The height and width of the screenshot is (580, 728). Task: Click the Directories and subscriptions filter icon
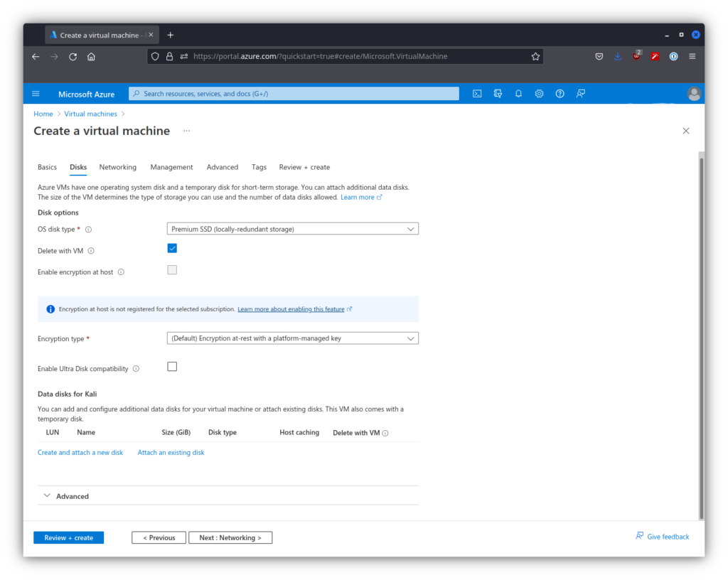tap(498, 94)
